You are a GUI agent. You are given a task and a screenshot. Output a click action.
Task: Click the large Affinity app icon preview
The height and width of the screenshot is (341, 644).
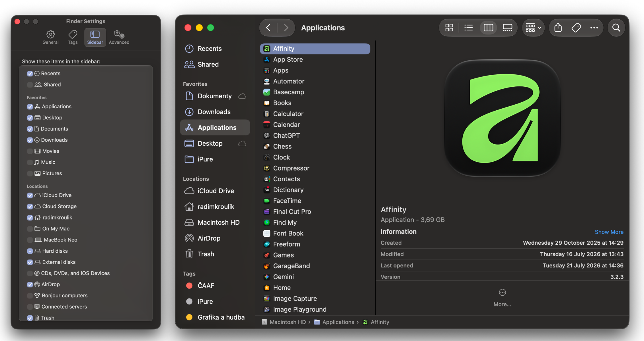point(502,118)
